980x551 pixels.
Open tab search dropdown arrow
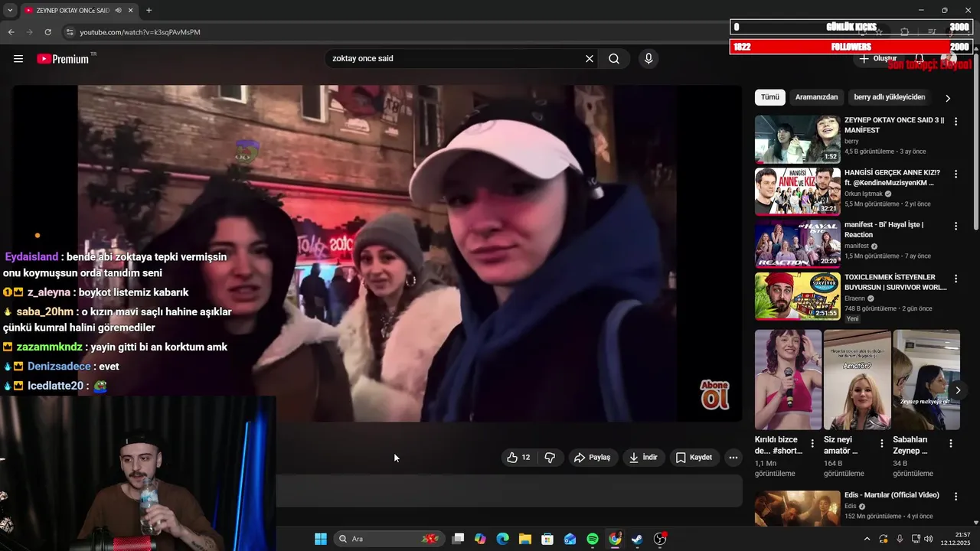tap(9, 11)
